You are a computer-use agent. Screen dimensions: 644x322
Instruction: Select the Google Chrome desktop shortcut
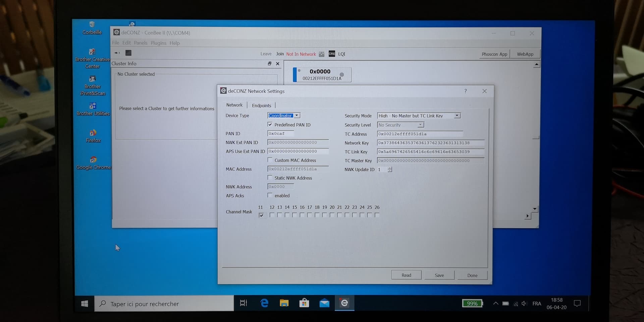click(x=93, y=163)
